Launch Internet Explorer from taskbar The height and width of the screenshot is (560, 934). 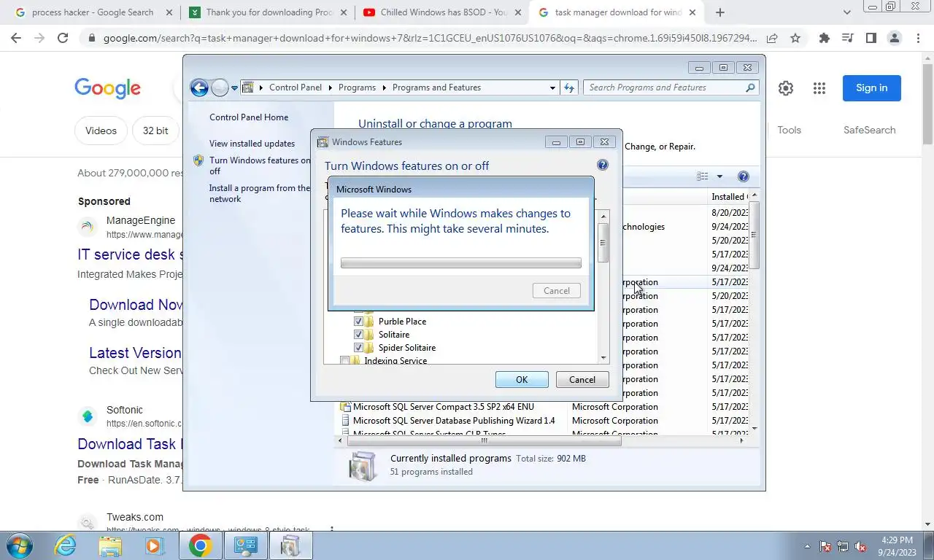(x=66, y=545)
